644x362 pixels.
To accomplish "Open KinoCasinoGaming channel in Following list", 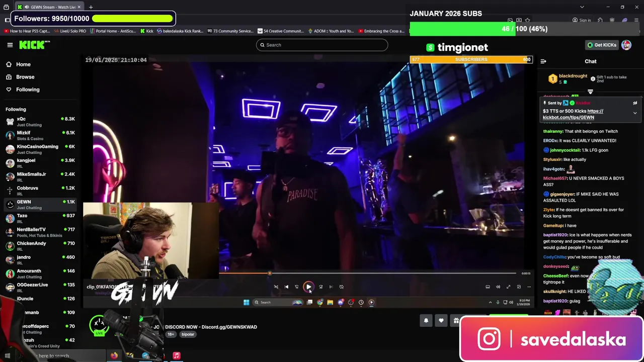I will coord(40,149).
